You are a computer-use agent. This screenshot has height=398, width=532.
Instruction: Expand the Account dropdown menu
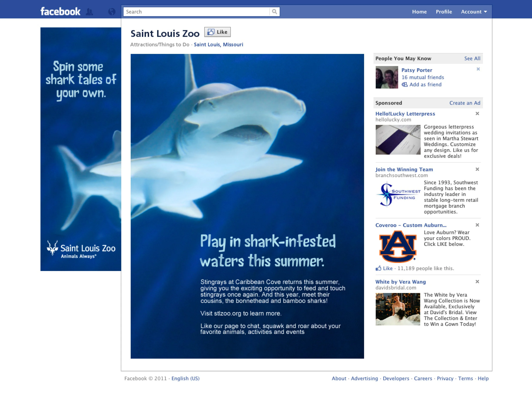(473, 12)
